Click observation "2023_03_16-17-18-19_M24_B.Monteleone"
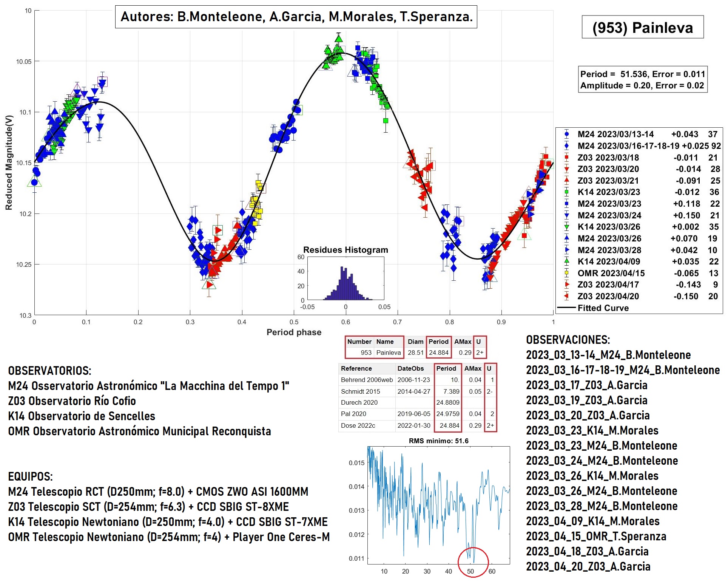728x583 pixels. (623, 370)
